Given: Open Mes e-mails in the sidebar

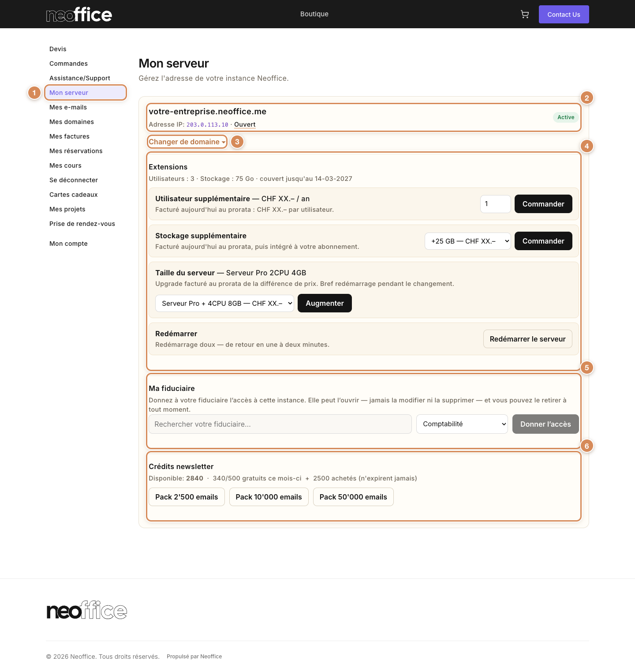Looking at the screenshot, I should tap(68, 107).
